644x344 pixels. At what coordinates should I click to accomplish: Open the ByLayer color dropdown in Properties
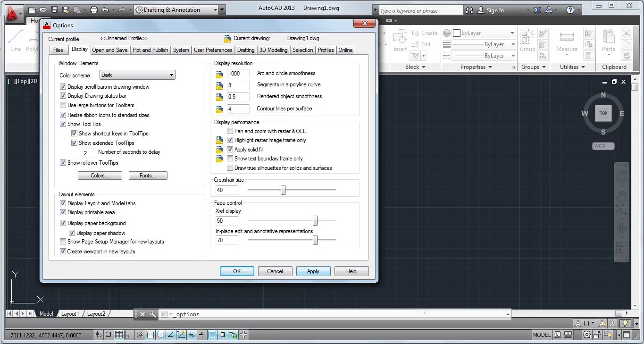[x=484, y=33]
